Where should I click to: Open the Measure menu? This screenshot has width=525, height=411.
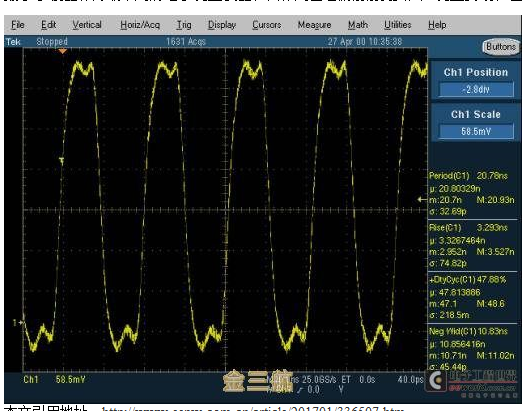coord(314,25)
